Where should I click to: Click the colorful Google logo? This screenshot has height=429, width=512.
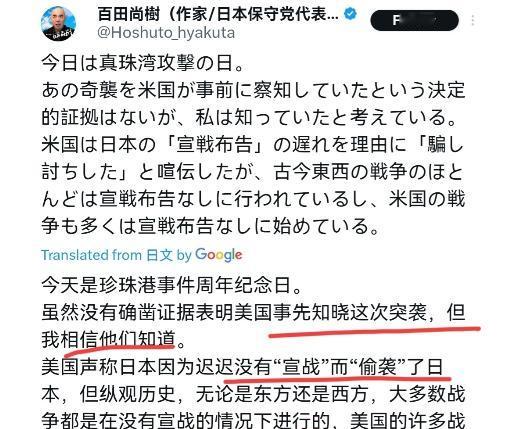pyautogui.click(x=218, y=255)
